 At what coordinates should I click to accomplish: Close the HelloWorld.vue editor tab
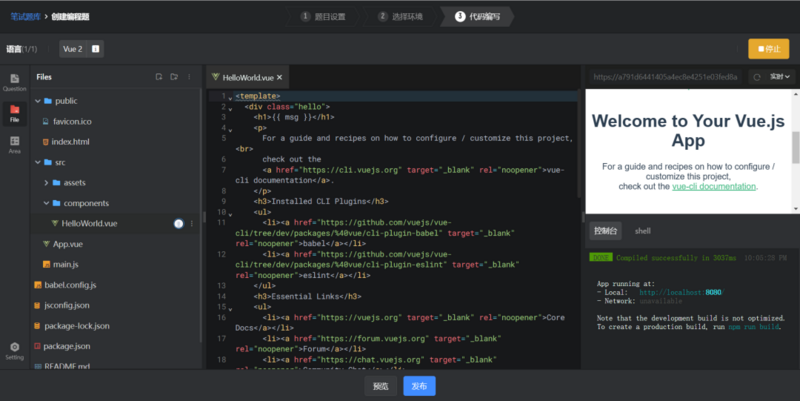pyautogui.click(x=280, y=78)
